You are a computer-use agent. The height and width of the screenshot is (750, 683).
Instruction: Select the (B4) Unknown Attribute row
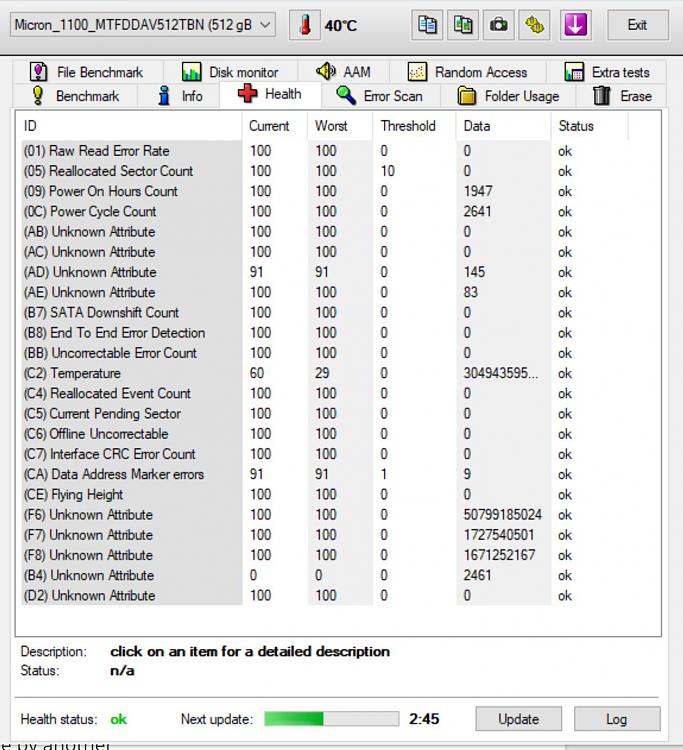tap(324, 575)
